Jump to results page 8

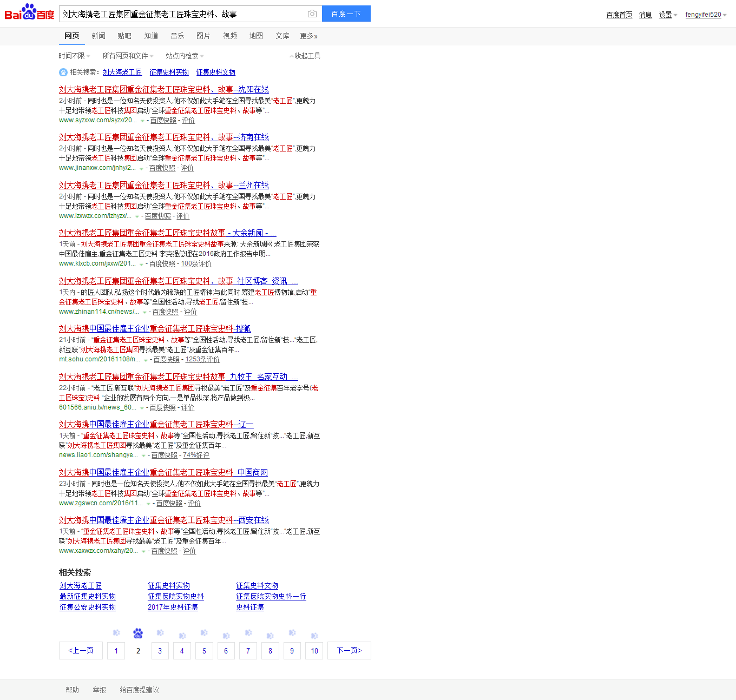click(270, 651)
